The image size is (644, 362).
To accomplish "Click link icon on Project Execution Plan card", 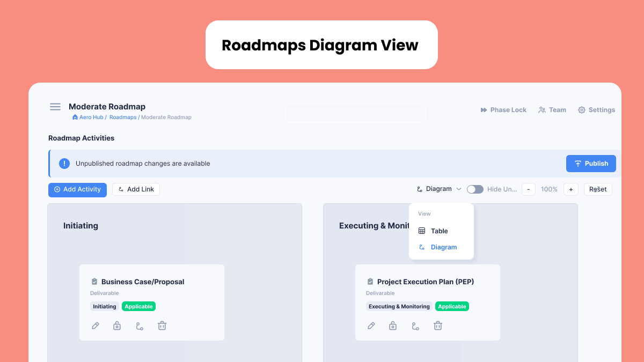I will [x=415, y=326].
